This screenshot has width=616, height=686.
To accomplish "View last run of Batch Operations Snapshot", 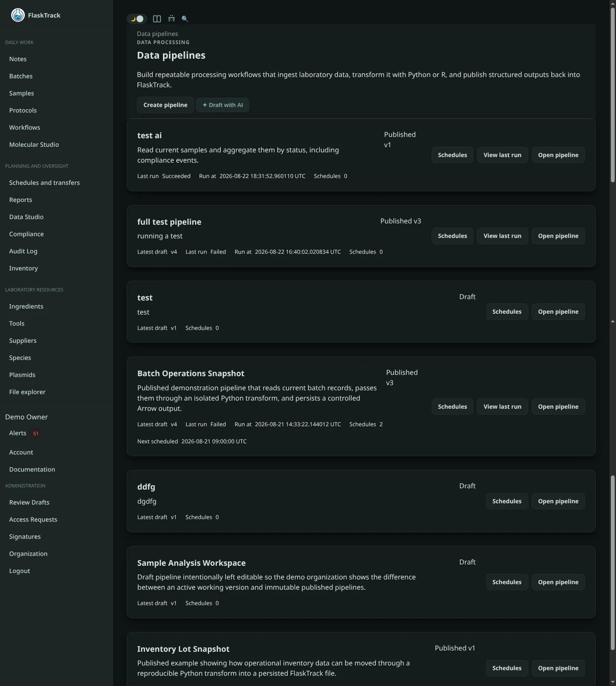I will pos(502,407).
